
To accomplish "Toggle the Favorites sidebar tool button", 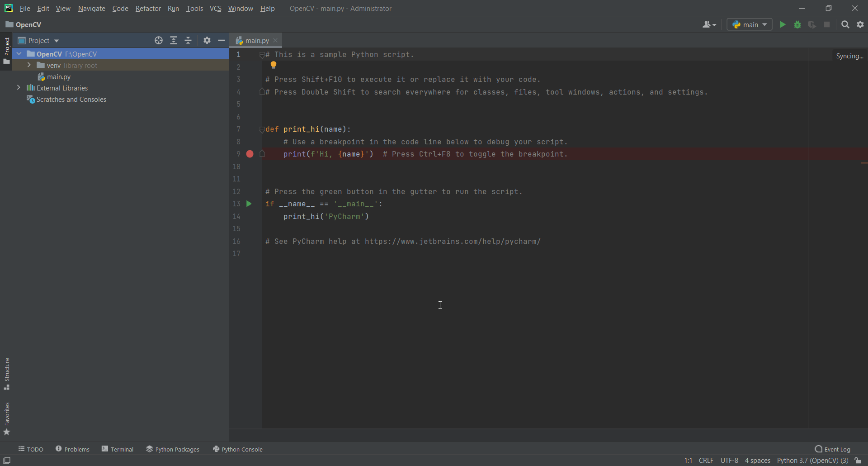I will pos(6,419).
